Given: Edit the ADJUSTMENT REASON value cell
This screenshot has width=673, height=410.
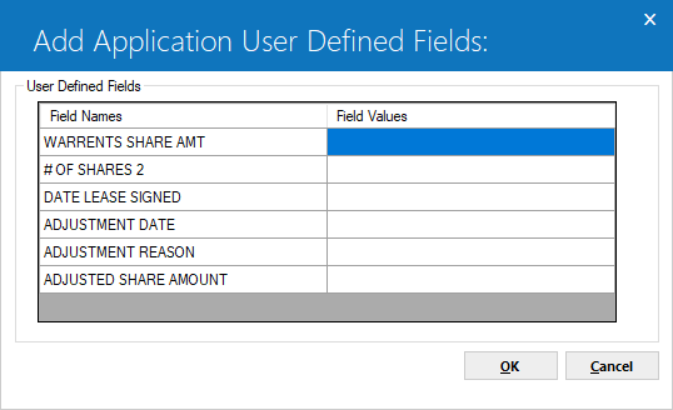Looking at the screenshot, I should tap(471, 252).
